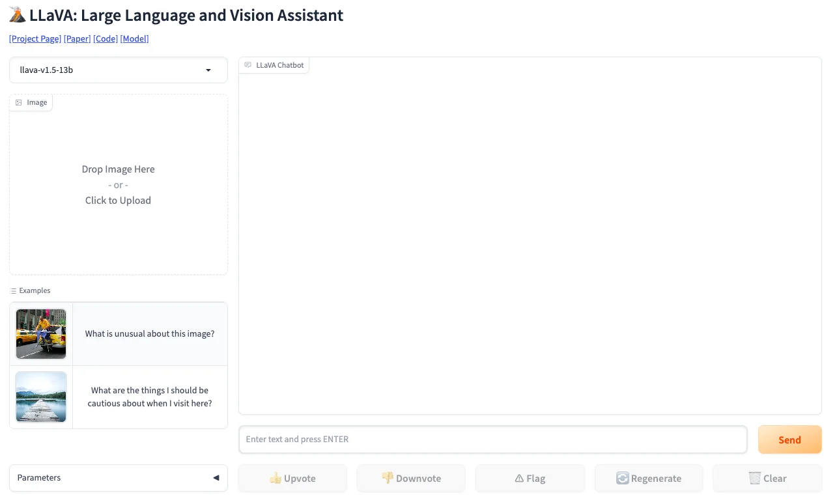Click the Image panel label icon
The image size is (837, 504).
click(x=19, y=103)
